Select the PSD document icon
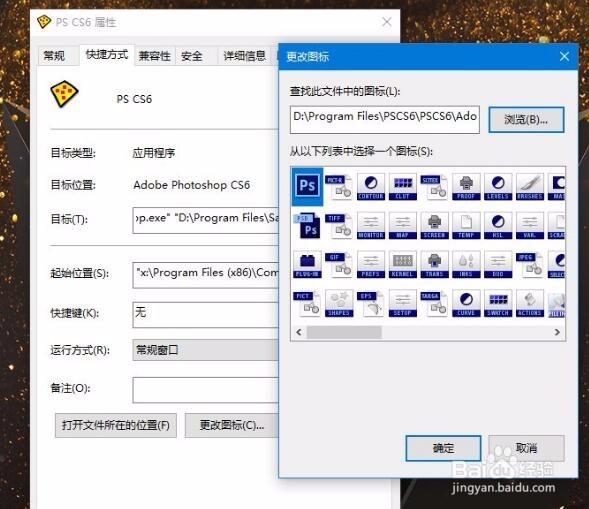 [308, 225]
